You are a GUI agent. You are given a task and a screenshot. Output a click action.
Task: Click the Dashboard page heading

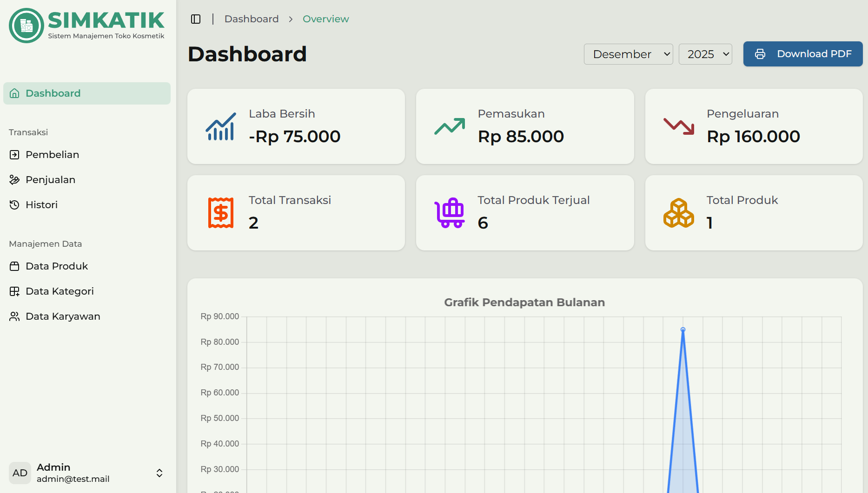point(247,54)
